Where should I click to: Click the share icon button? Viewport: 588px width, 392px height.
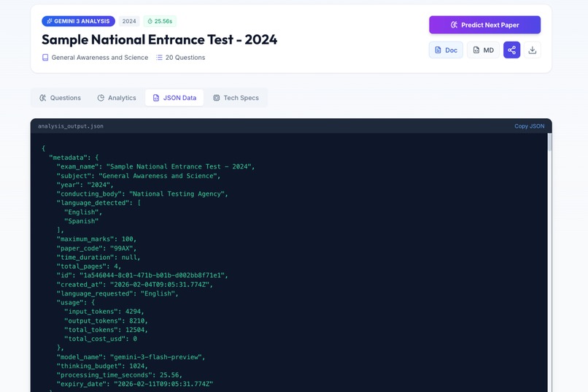511,50
